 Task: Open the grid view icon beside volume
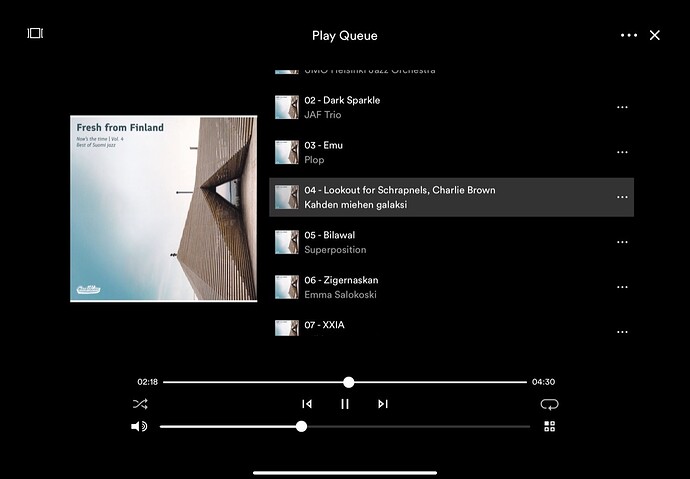point(549,426)
